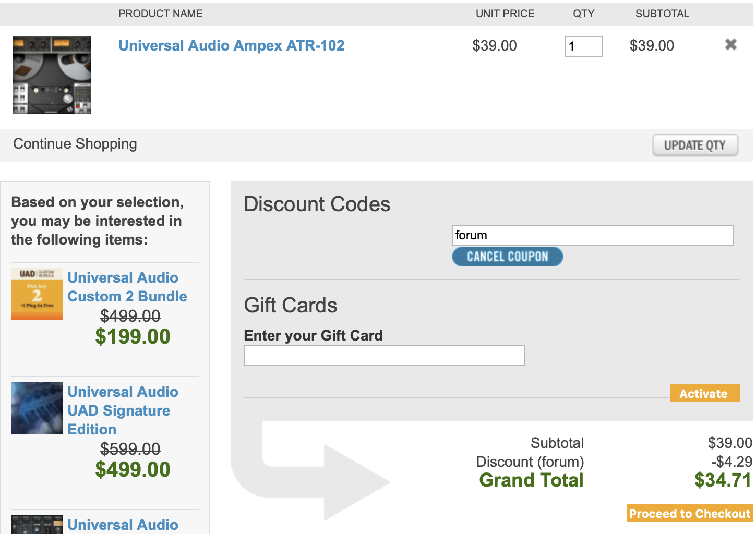Select the $199.00 Custom 2 Bundle price
The image size is (756, 534).
(133, 336)
